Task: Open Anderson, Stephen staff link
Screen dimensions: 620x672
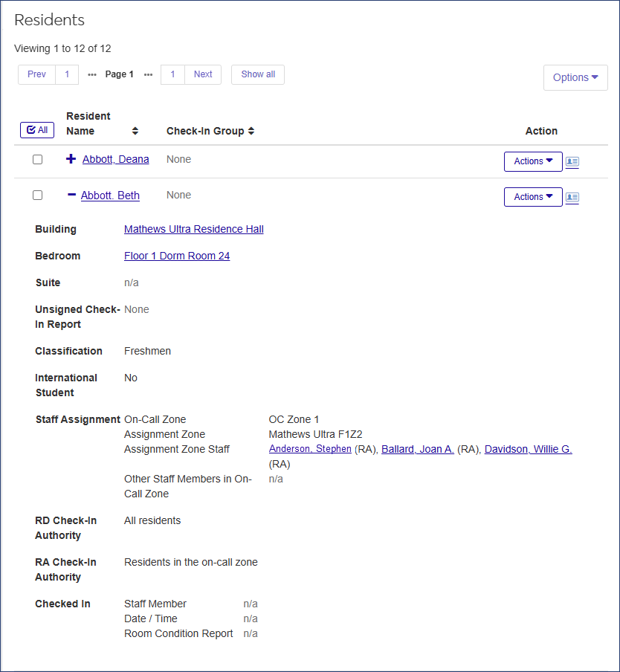Action: coord(310,449)
